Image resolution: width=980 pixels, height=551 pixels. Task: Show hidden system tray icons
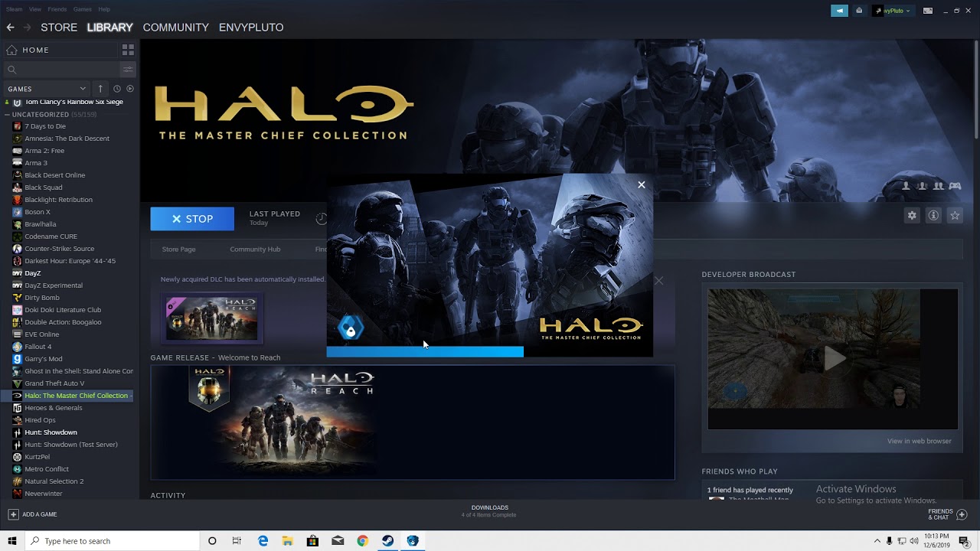877,541
